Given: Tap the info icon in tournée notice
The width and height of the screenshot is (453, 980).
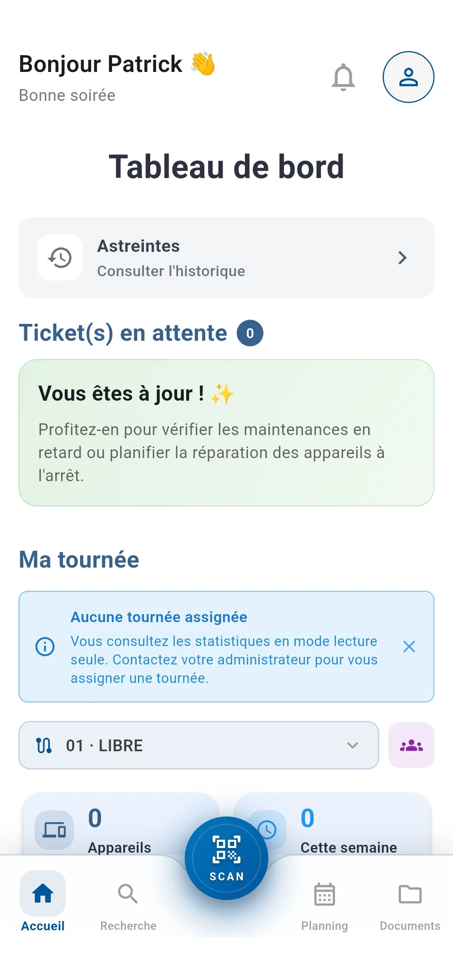Looking at the screenshot, I should tap(45, 646).
